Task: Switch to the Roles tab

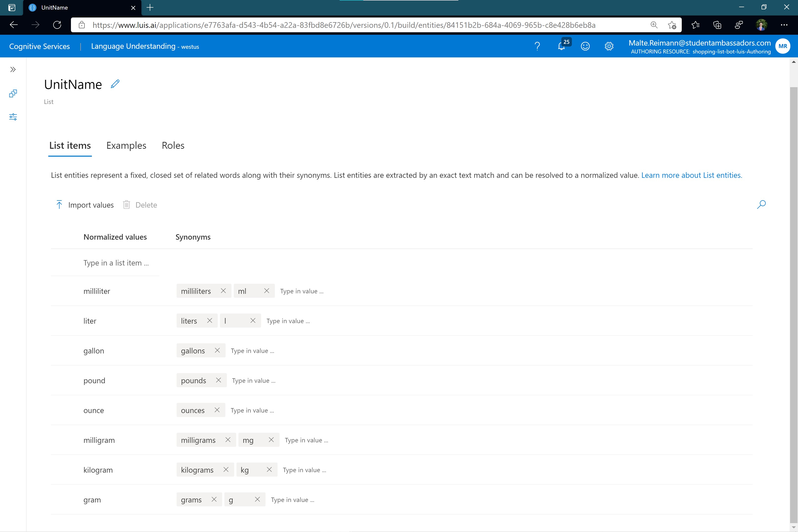Action: point(173,146)
